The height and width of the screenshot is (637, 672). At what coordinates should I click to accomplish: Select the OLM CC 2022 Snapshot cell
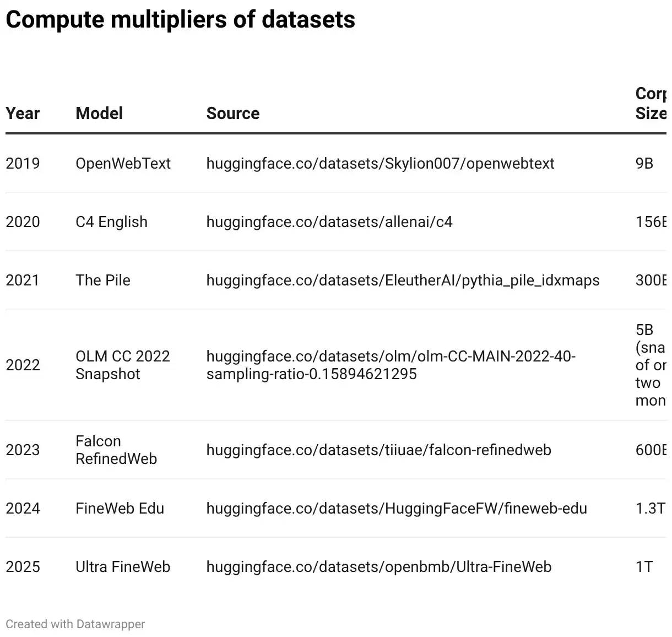(123, 365)
